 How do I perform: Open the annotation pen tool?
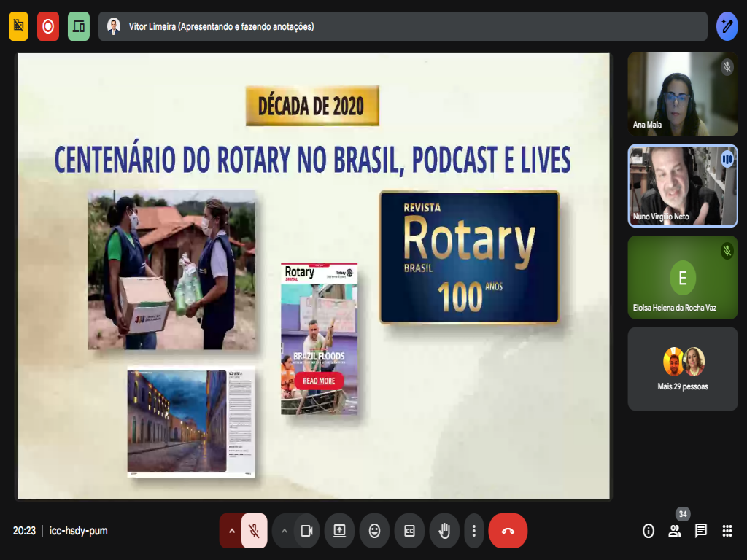(x=727, y=26)
